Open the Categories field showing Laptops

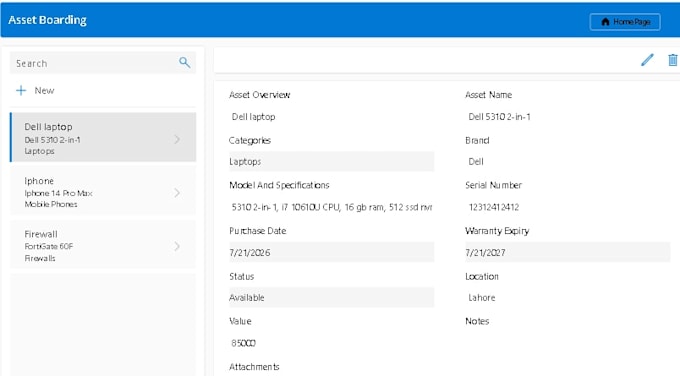(331, 161)
